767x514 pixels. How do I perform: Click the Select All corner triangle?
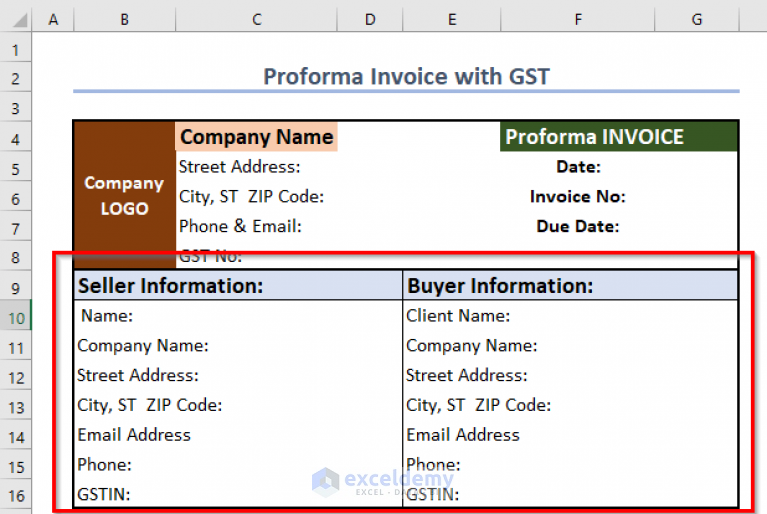[x=20, y=21]
